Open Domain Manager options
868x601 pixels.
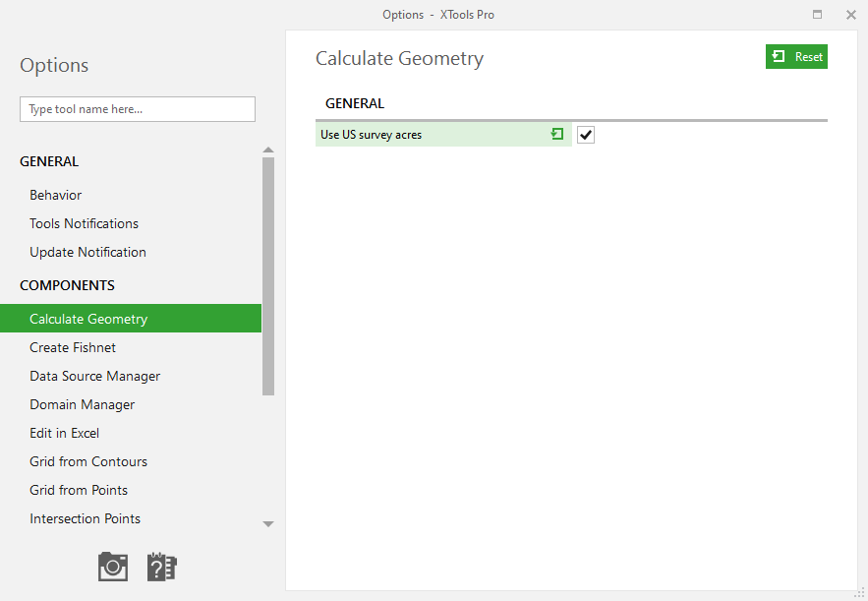pyautogui.click(x=82, y=405)
